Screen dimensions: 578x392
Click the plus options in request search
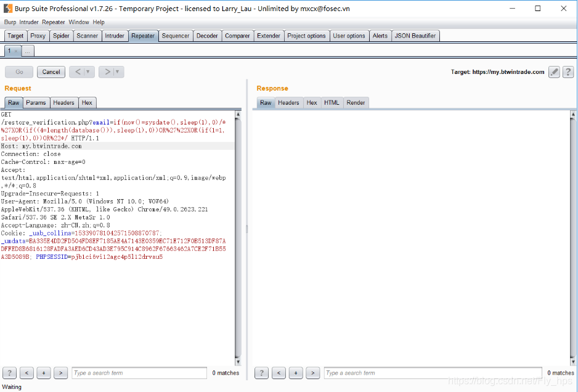44,373
